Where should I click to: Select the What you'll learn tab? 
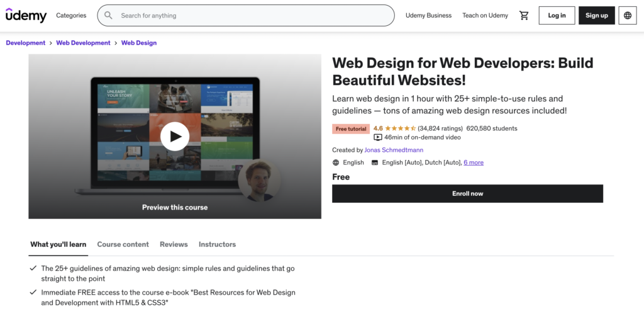pos(58,244)
